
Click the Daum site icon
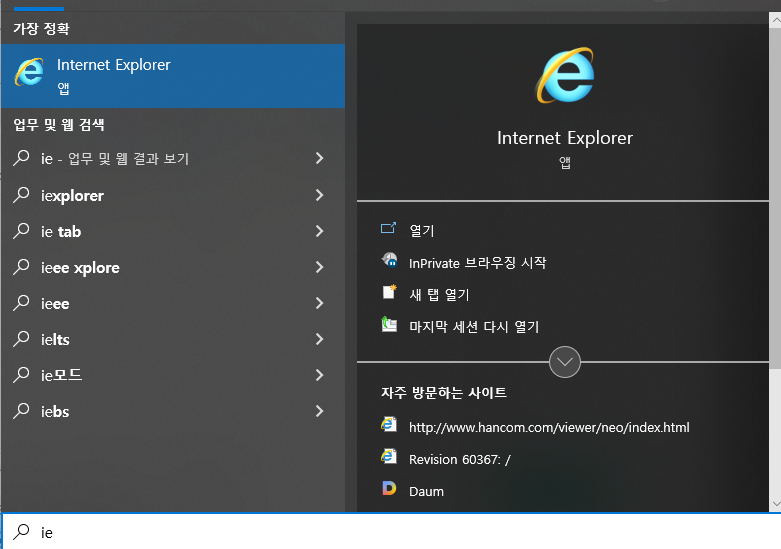(x=389, y=488)
